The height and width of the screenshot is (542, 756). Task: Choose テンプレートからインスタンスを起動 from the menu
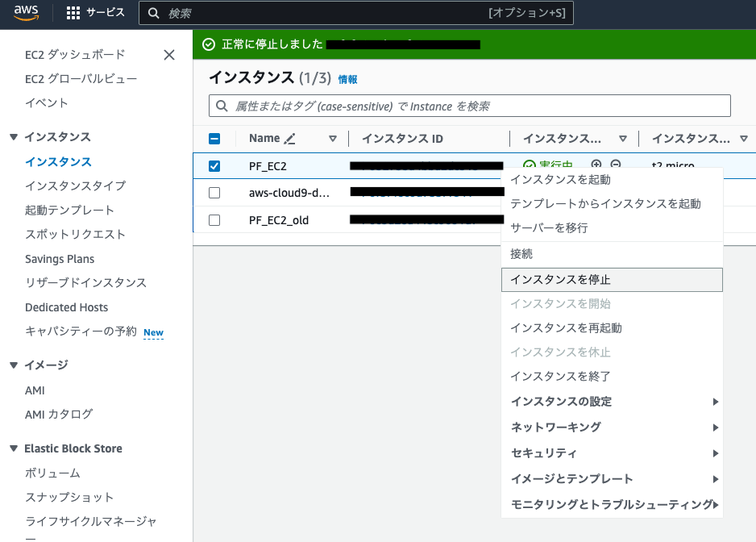(x=612, y=204)
